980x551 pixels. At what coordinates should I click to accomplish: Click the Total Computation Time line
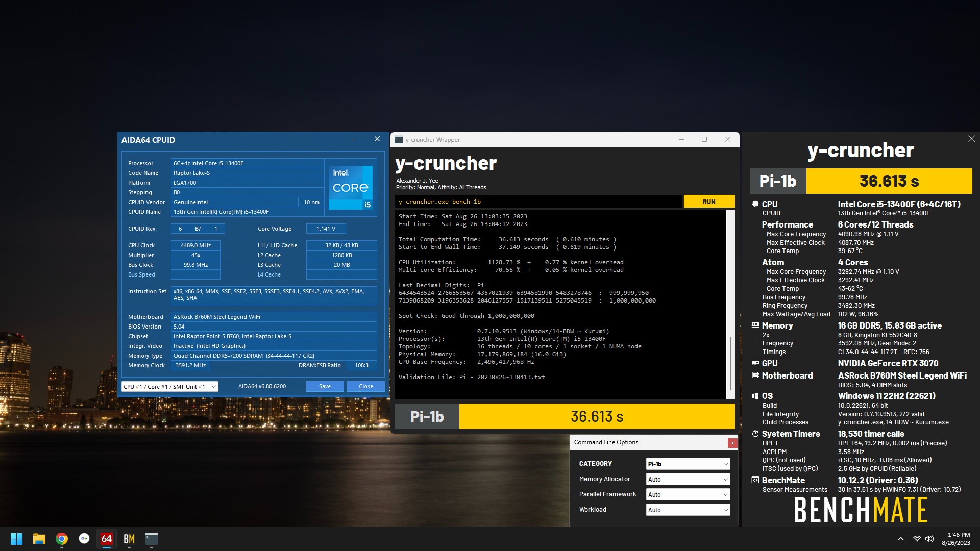click(x=507, y=239)
